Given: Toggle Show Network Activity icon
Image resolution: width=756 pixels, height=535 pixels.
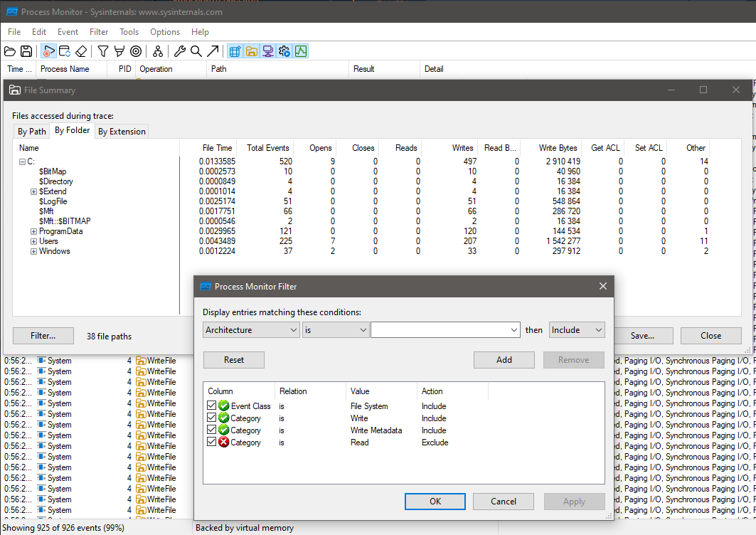Looking at the screenshot, I should [x=267, y=51].
